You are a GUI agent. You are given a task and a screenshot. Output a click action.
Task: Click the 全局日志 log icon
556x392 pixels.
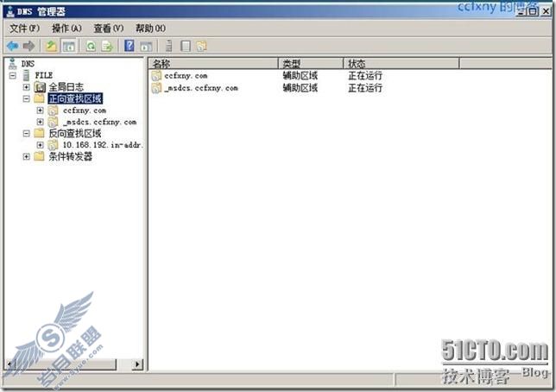pyautogui.click(x=40, y=87)
